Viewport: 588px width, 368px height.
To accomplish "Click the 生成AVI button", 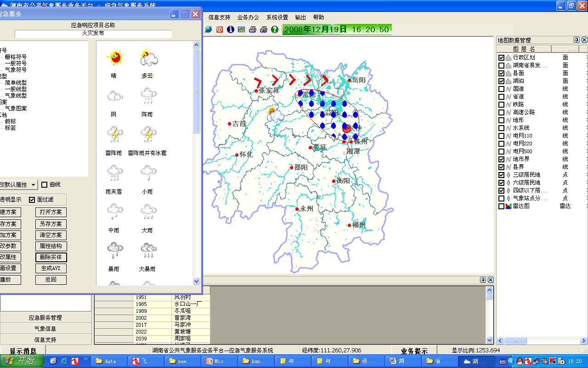I will pos(51,269).
